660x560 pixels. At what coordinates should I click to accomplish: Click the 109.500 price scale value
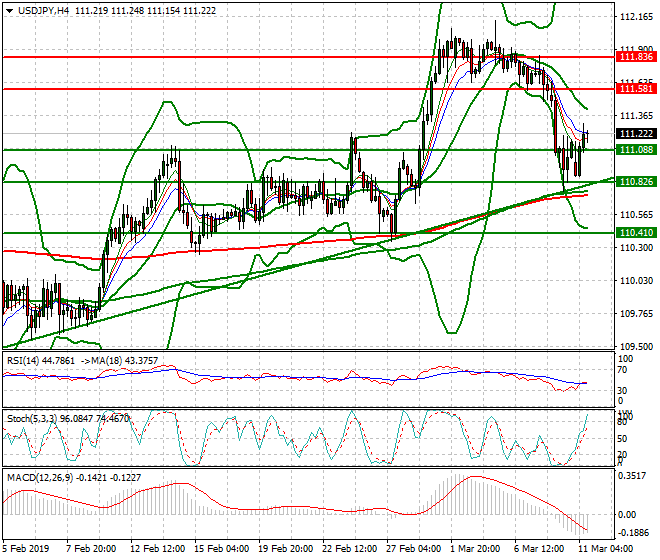(637, 346)
